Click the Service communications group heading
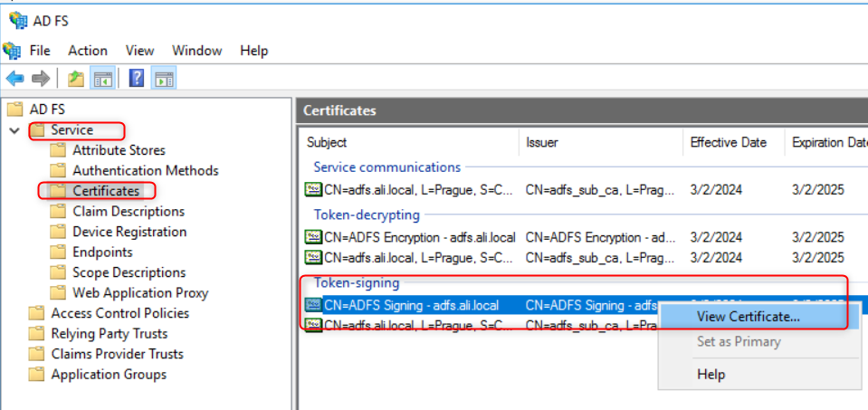Screen dimensions: 868x410 tap(387, 167)
